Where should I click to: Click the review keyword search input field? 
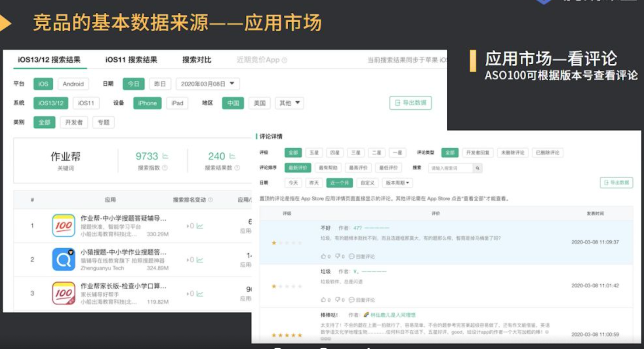(450, 168)
